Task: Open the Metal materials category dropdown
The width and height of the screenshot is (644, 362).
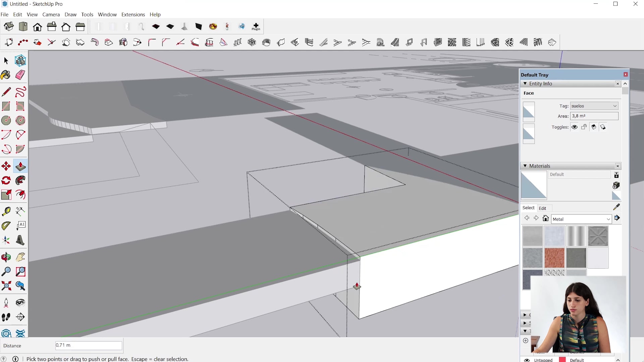Action: (x=608, y=219)
